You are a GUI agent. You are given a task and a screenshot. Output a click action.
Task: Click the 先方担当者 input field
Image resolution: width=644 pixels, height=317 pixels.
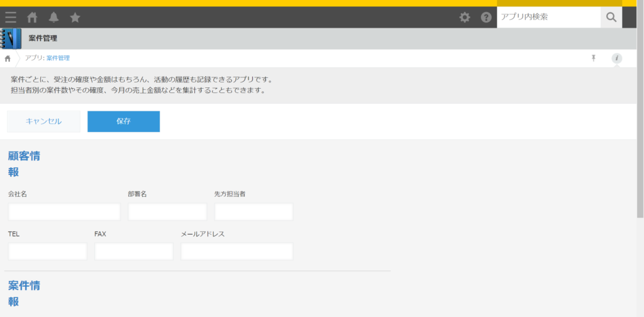254,212
